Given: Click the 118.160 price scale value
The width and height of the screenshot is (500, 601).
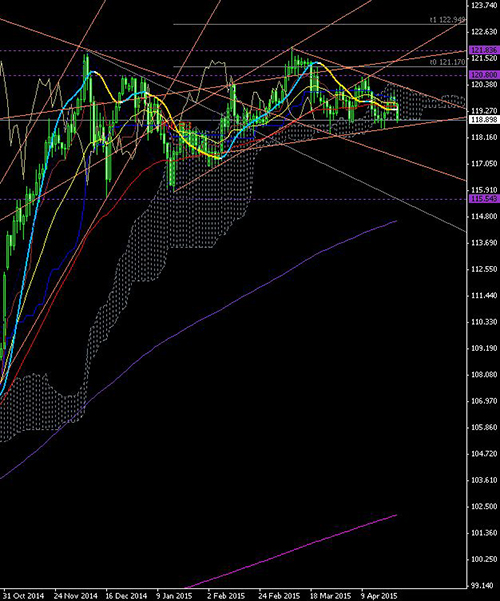Looking at the screenshot, I should click(484, 137).
